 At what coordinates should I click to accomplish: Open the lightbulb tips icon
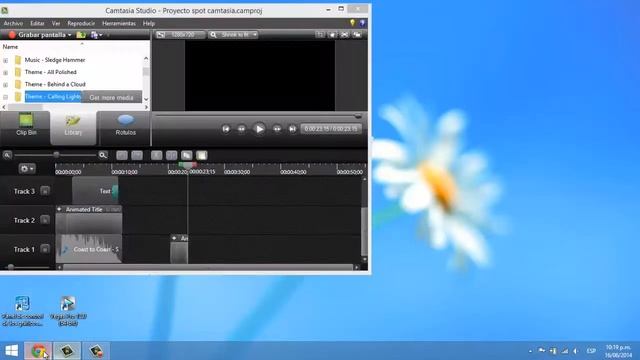[353, 23]
